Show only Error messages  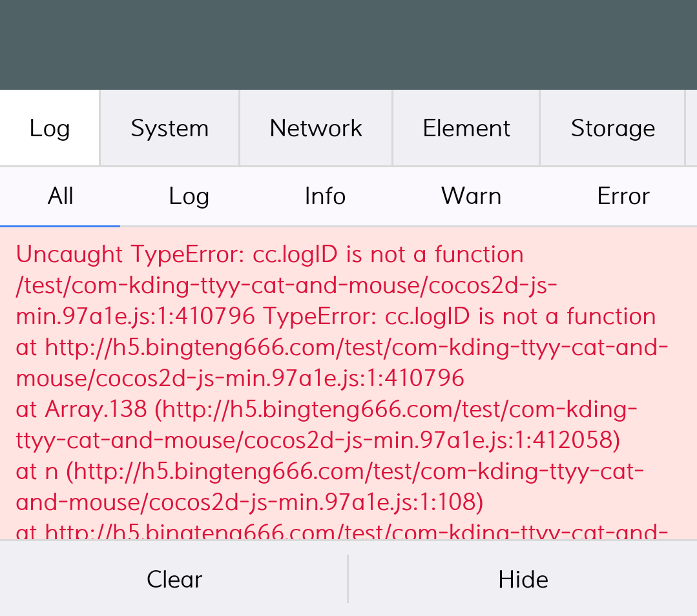623,196
